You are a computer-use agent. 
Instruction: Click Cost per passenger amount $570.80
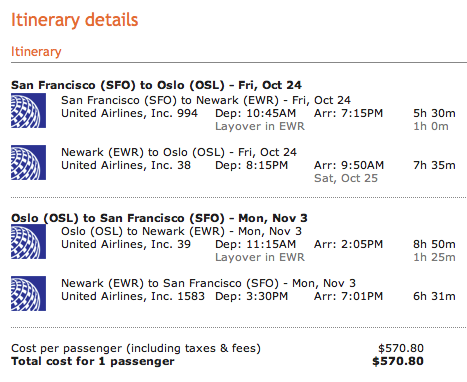[x=401, y=348]
